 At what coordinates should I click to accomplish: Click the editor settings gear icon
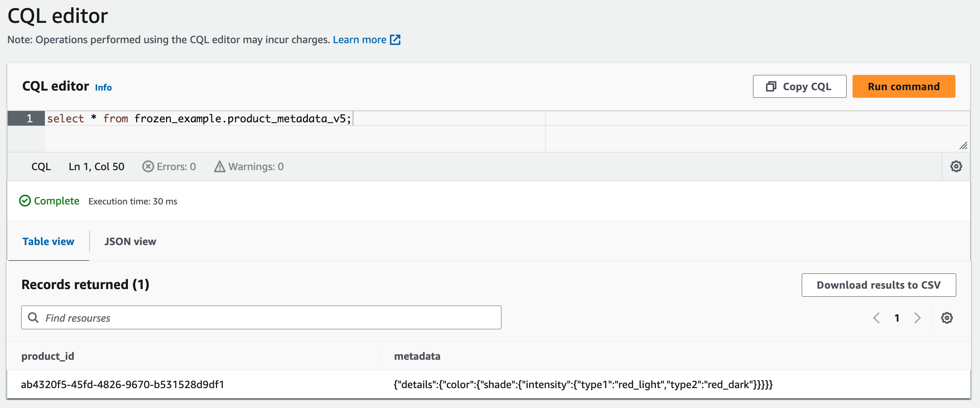956,166
